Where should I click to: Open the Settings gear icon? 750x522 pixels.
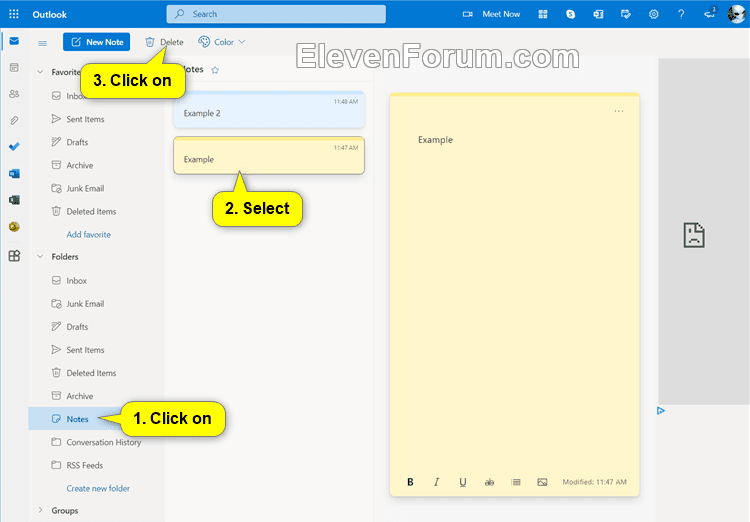click(653, 14)
